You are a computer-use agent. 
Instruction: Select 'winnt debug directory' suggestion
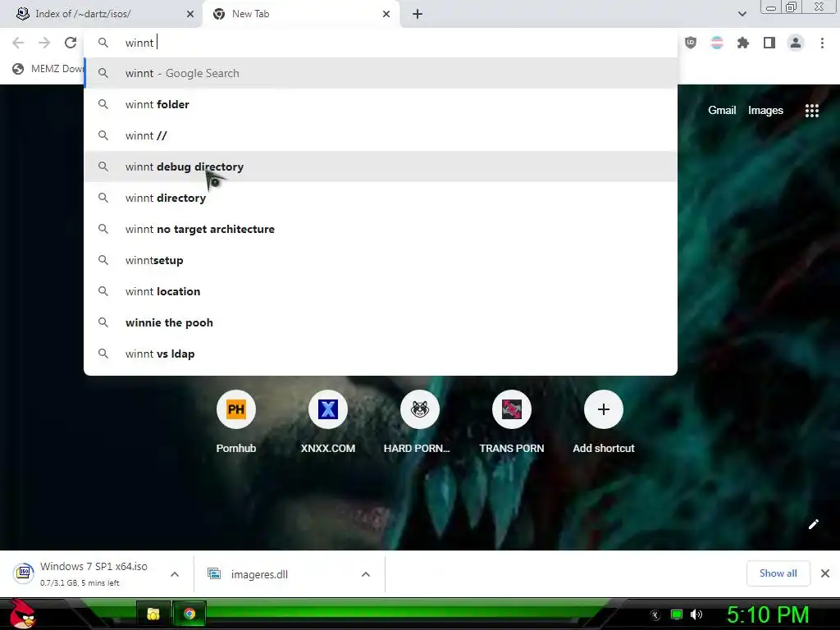click(381, 167)
